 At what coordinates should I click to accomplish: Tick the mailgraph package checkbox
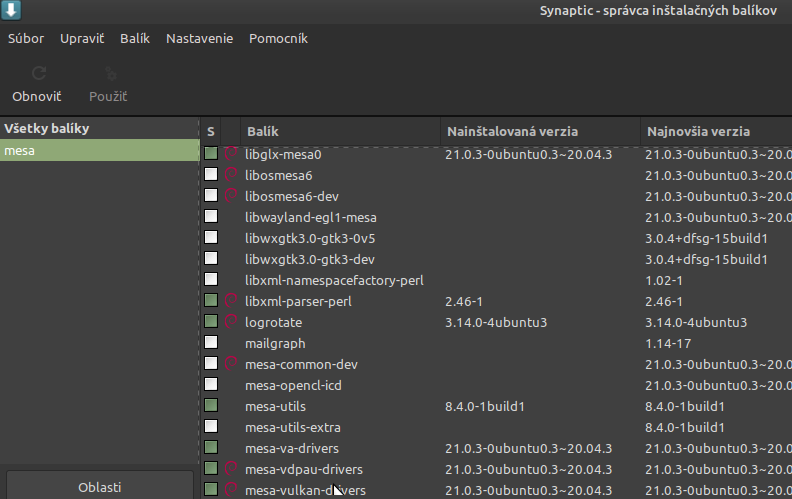[x=211, y=343]
